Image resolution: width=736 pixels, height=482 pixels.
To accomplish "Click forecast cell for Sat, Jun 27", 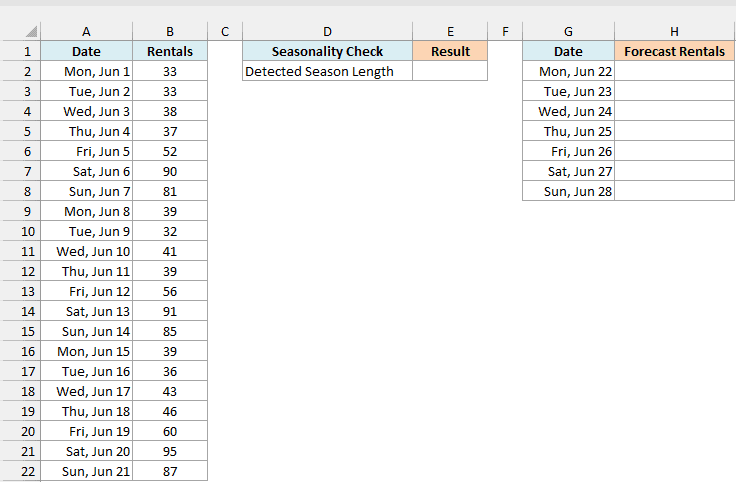I will pyautogui.click(x=675, y=171).
